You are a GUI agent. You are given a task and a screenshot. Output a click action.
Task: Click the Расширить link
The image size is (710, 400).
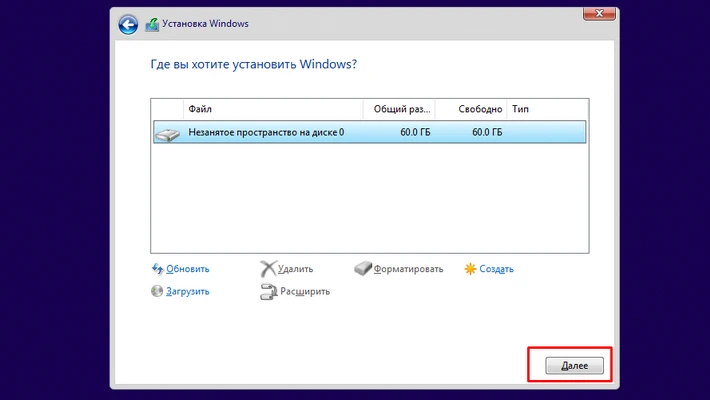tap(305, 291)
